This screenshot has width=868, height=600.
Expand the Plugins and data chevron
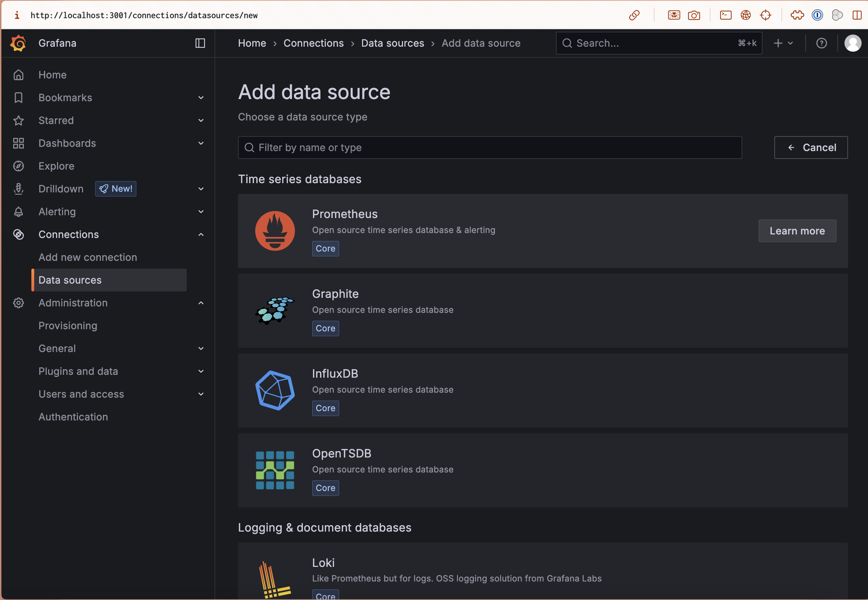pyautogui.click(x=201, y=371)
